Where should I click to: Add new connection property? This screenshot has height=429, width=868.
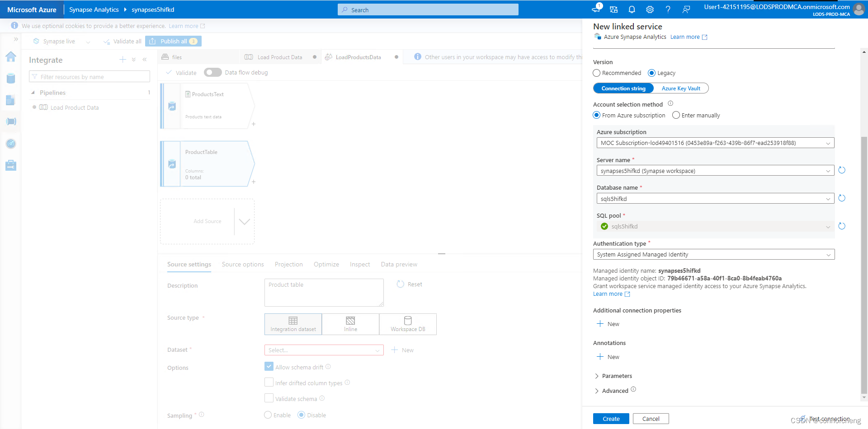pos(608,324)
